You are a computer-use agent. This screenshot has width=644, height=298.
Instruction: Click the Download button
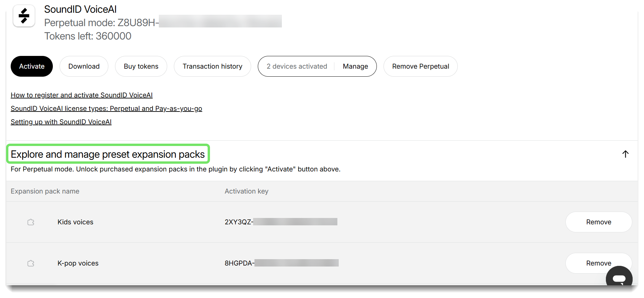click(x=84, y=66)
